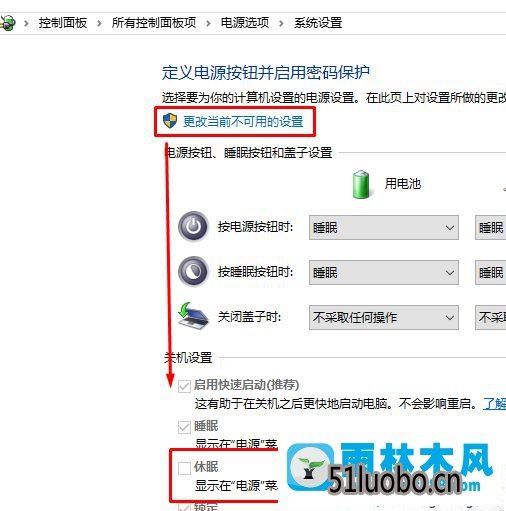Toggle 启用快速启动(推荐) checkbox
Screen dimensions: 506x511
[x=184, y=386]
